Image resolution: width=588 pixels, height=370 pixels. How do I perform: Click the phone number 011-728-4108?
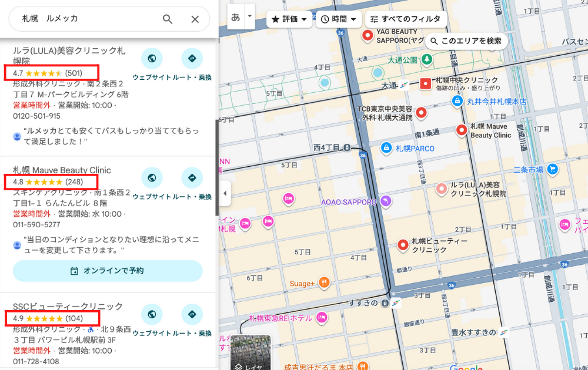coord(36,361)
